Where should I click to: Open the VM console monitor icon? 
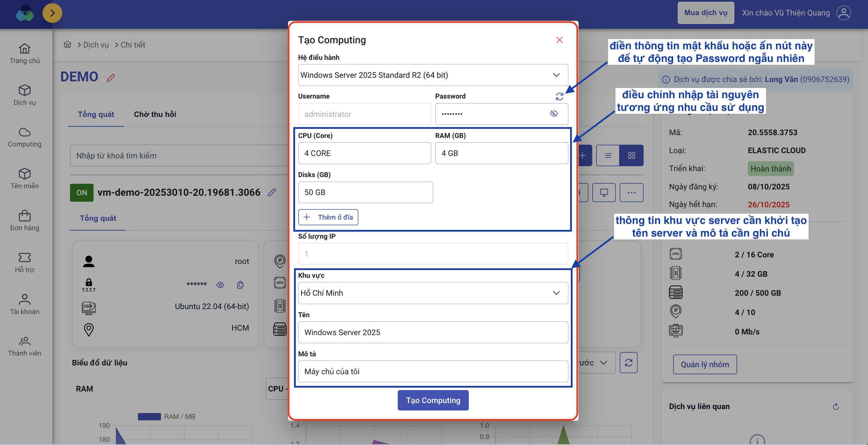pyautogui.click(x=604, y=193)
